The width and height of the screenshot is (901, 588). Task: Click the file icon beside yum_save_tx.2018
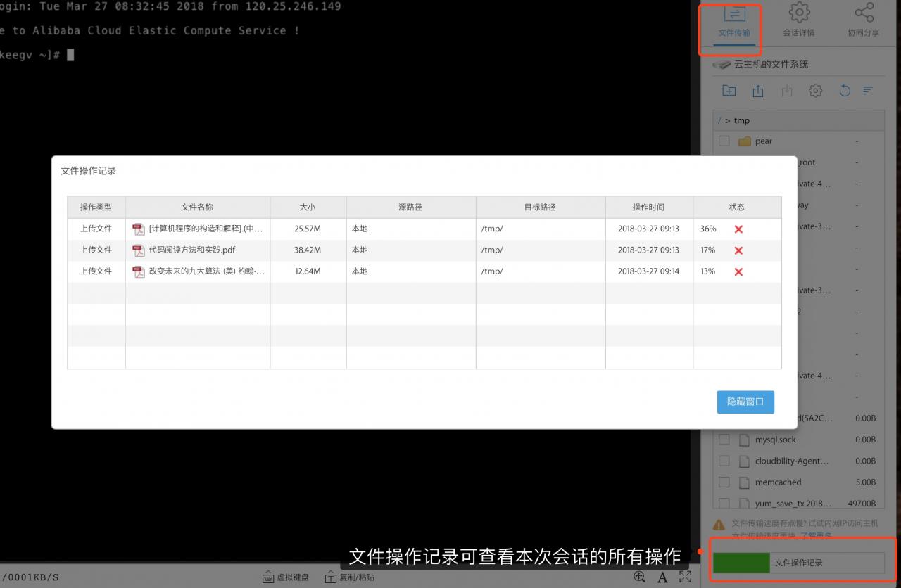[745, 504]
